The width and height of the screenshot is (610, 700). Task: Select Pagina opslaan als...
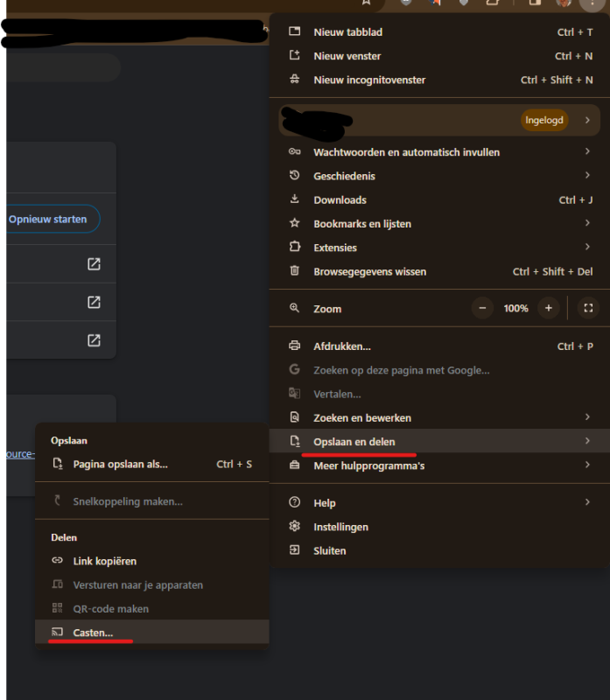pos(120,464)
